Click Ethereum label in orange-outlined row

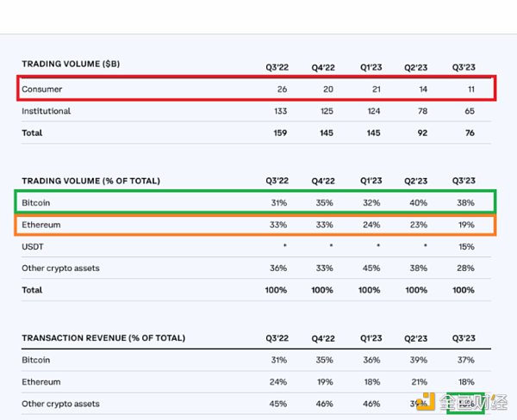click(42, 225)
